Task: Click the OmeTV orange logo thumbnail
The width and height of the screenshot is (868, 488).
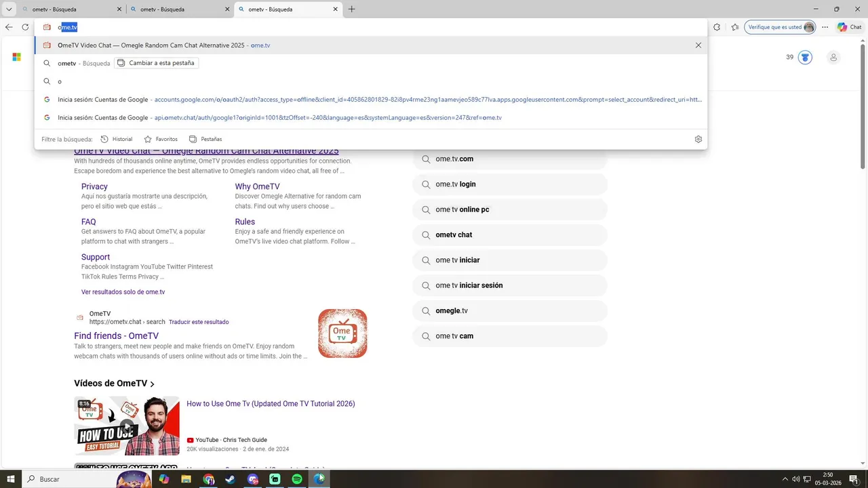Action: [x=342, y=333]
